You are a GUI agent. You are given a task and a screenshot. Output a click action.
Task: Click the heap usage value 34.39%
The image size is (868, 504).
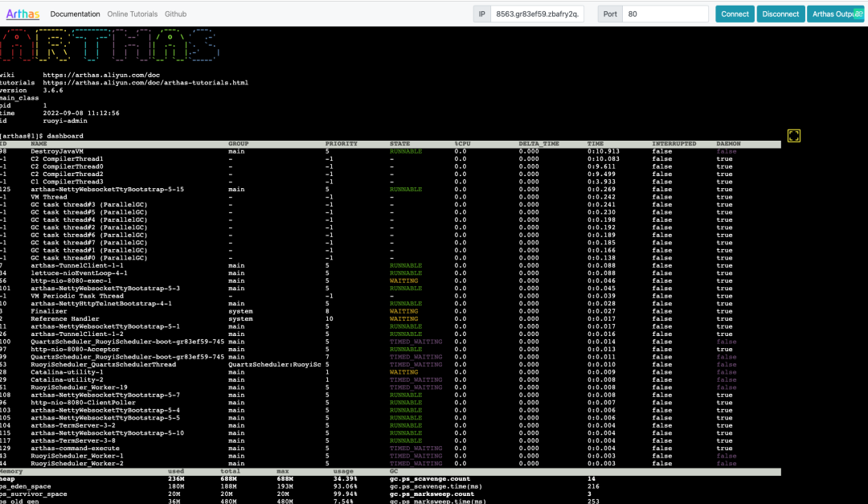[346, 479]
